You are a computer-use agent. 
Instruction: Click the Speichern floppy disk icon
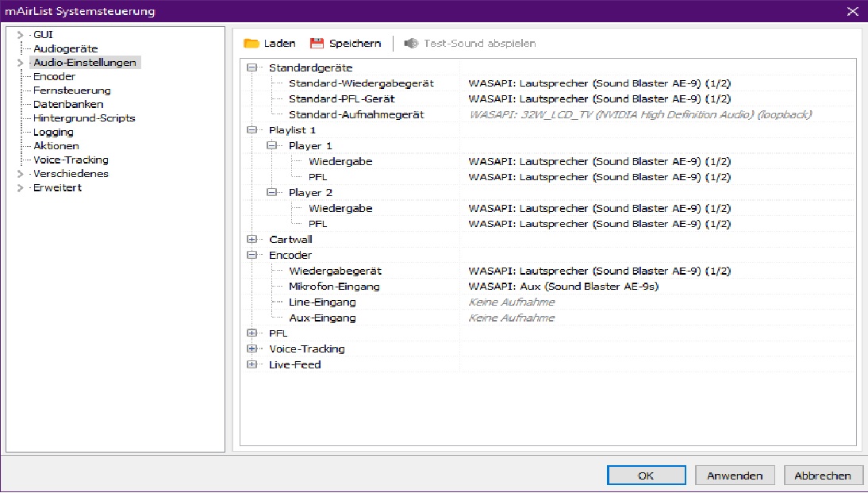(x=317, y=44)
